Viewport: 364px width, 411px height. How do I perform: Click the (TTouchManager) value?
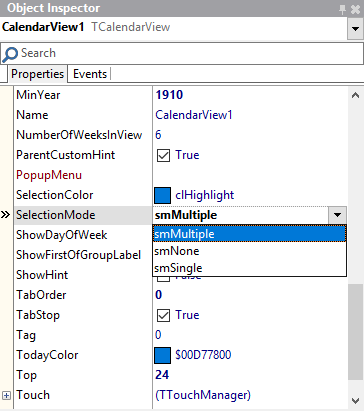(203, 395)
